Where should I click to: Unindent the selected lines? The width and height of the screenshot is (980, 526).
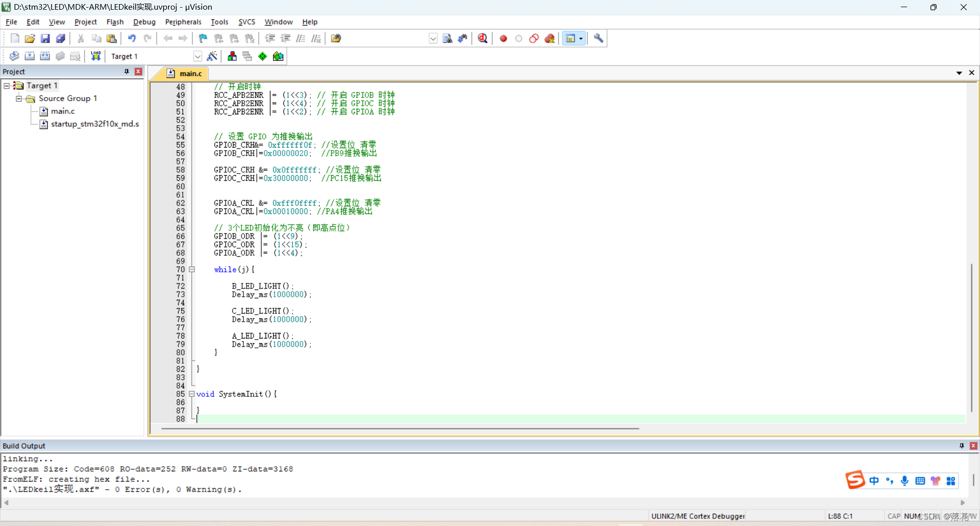285,38
